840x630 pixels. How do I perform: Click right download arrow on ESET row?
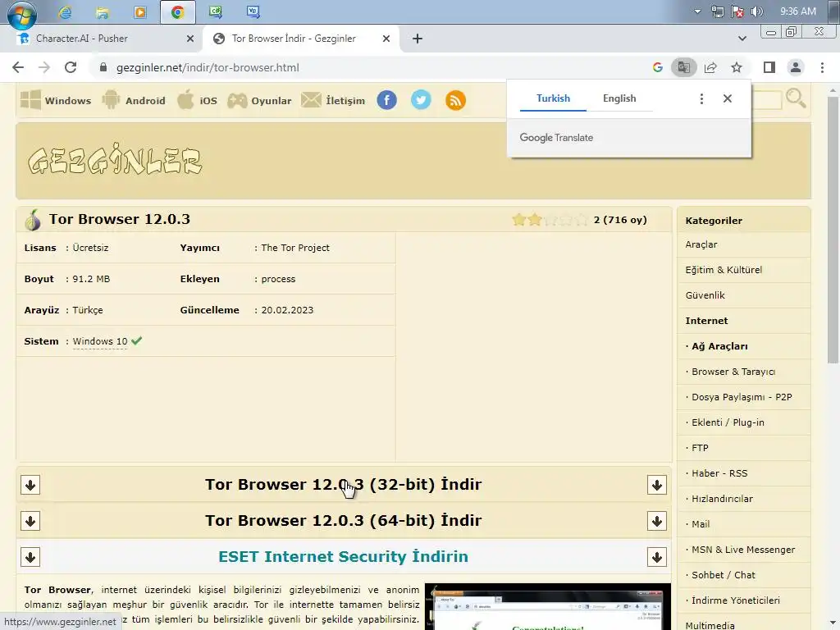coord(657,557)
